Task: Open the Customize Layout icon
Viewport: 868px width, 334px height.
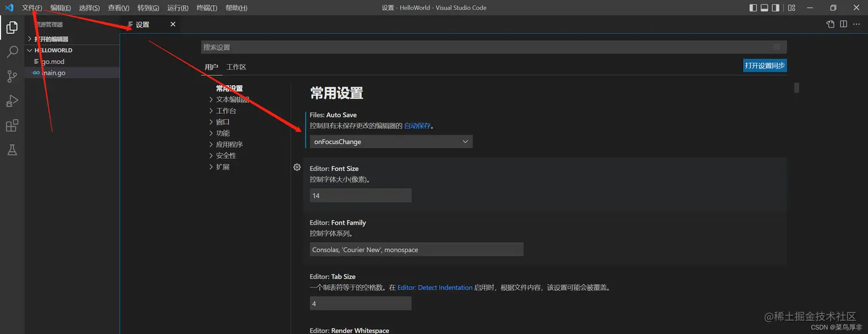Action: point(792,8)
